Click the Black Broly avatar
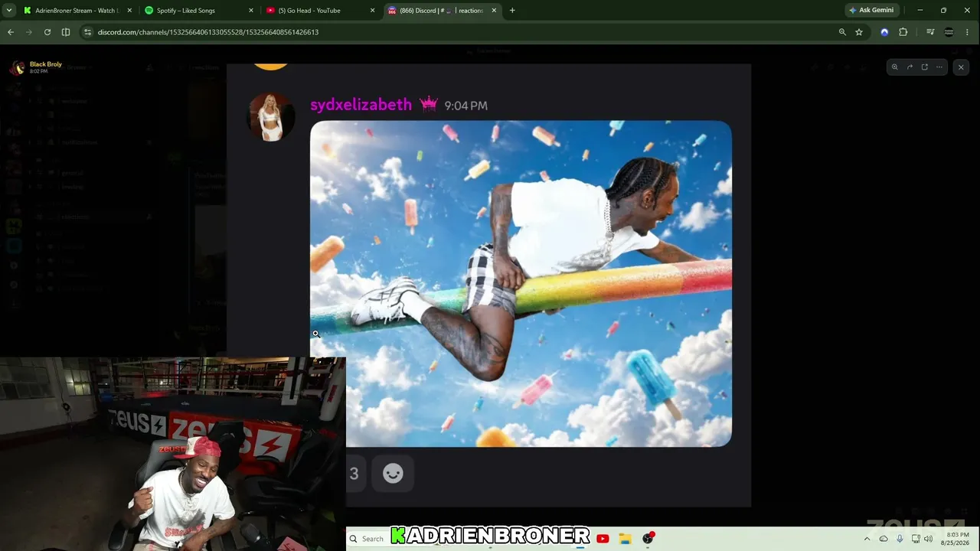This screenshot has width=980, height=551. 17,67
